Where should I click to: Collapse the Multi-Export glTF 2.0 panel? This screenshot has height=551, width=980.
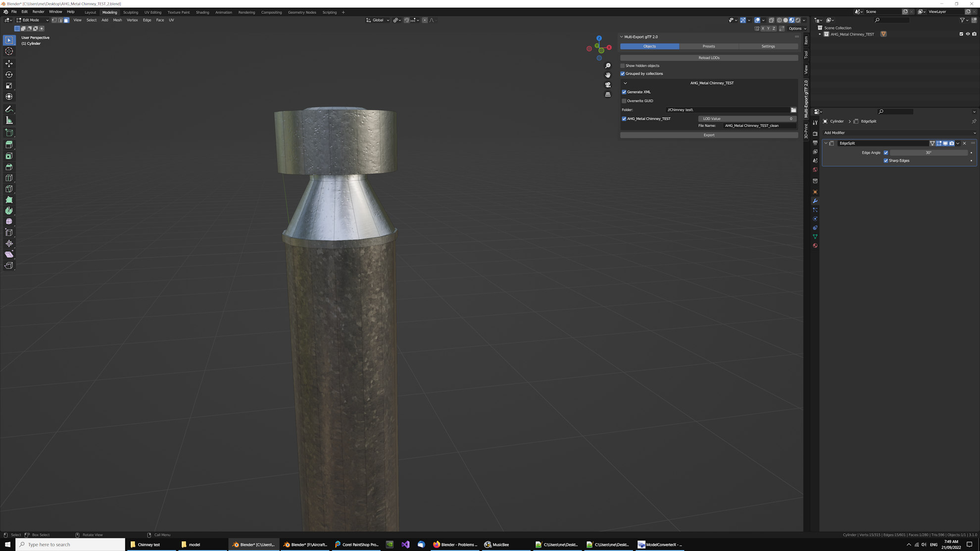click(x=622, y=37)
